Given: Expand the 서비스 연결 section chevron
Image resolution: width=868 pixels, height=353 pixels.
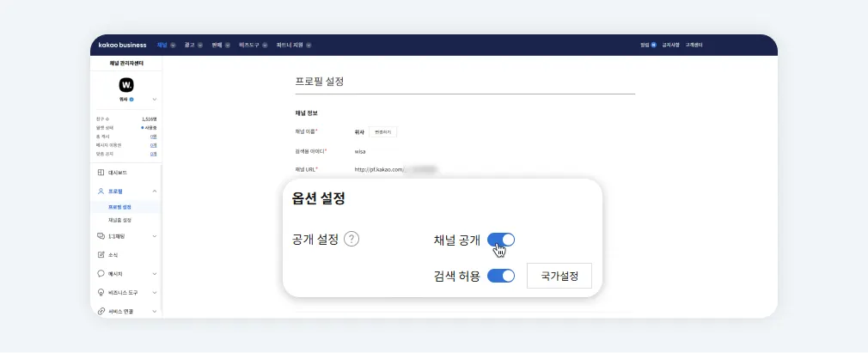Looking at the screenshot, I should 155,311.
